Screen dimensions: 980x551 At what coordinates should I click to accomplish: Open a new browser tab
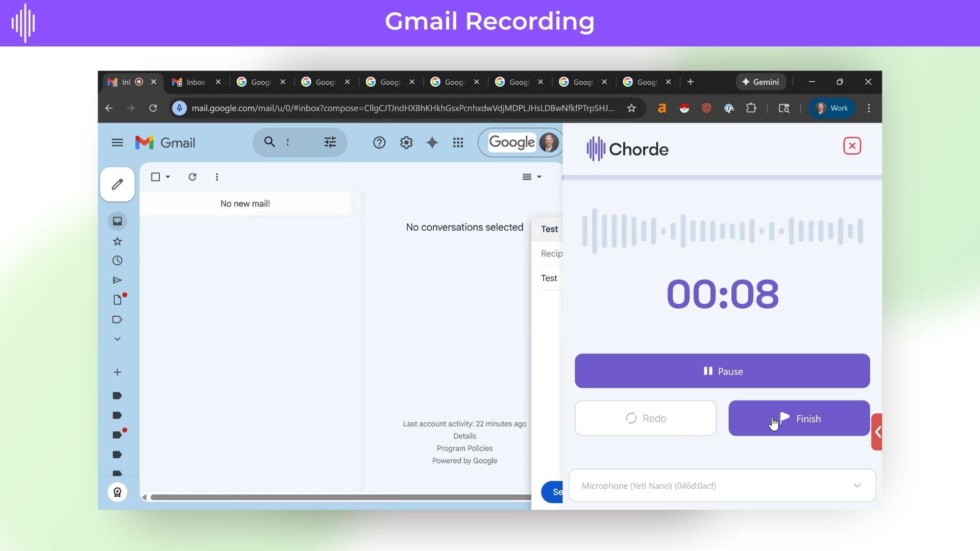[x=690, y=82]
